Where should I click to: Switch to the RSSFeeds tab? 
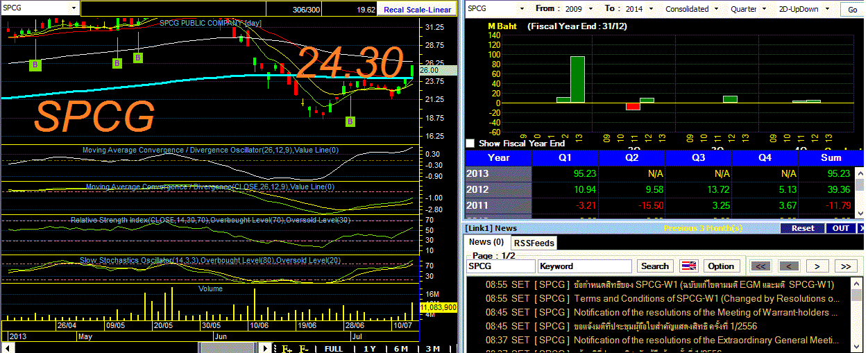(534, 243)
